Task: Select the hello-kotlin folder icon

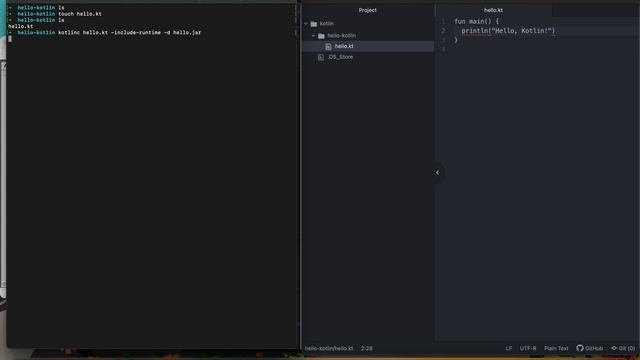Action: click(x=321, y=36)
